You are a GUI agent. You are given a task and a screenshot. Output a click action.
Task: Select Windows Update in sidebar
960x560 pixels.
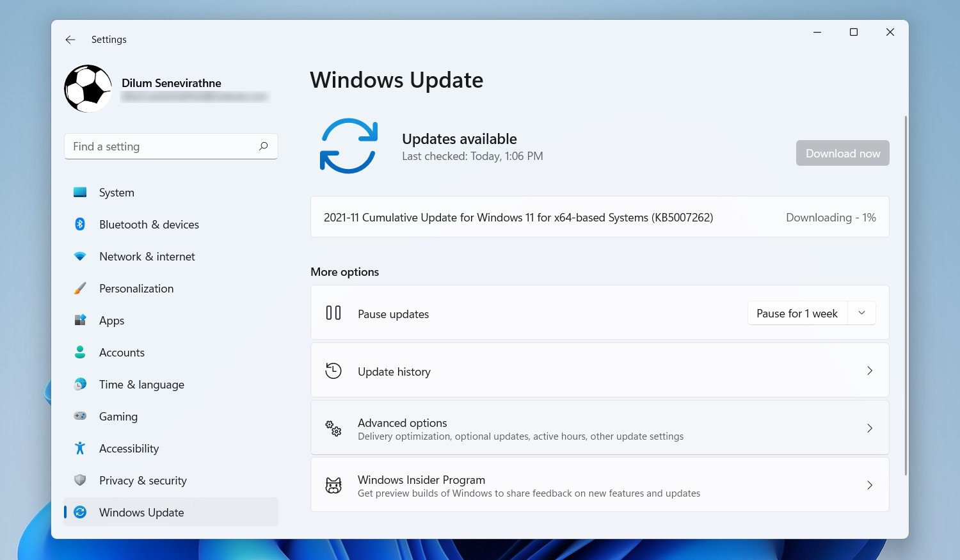[171, 512]
